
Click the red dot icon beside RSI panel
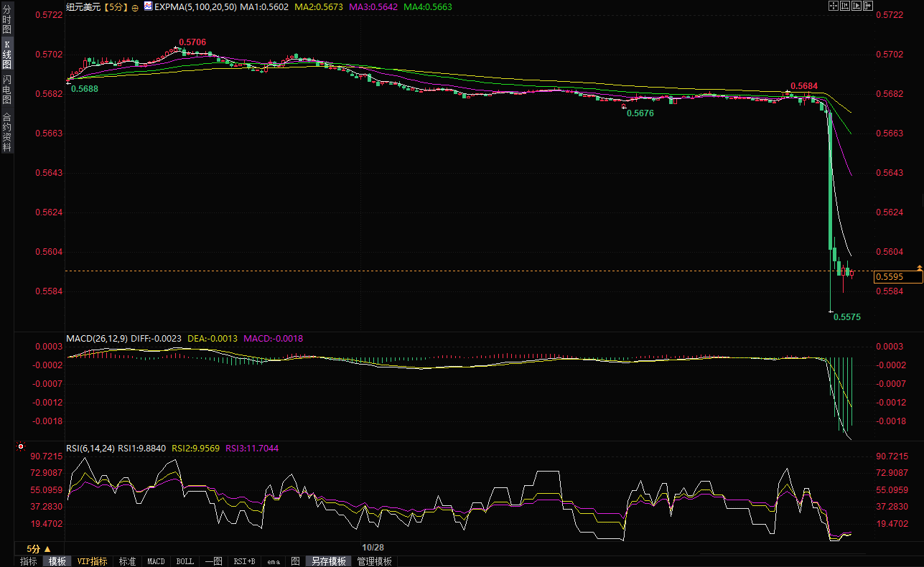click(x=21, y=446)
